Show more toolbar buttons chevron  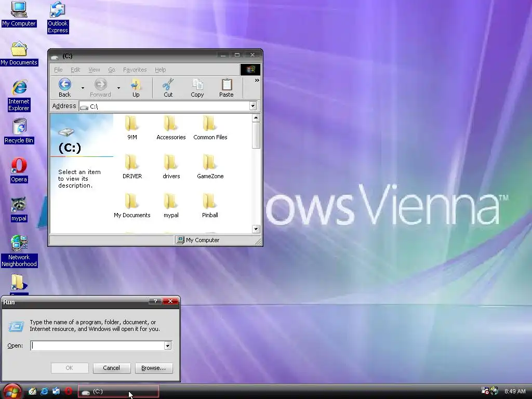point(257,81)
